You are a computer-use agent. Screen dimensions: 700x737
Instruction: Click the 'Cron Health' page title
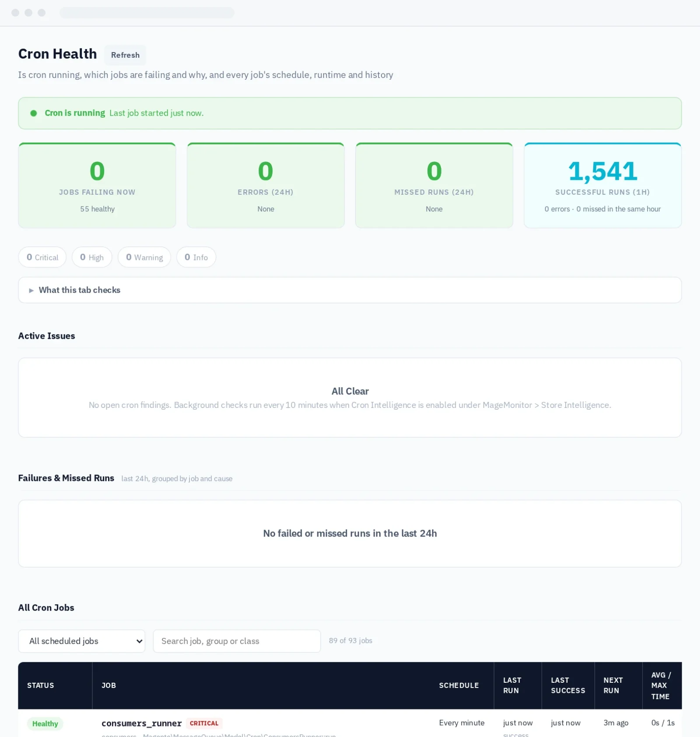[x=57, y=54]
